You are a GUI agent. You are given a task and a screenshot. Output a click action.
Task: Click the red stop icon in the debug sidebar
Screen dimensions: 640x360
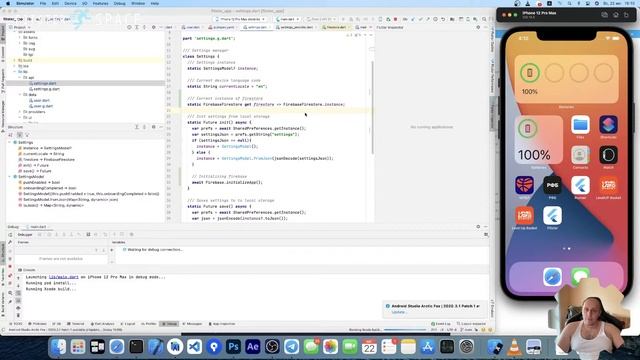tap(10, 267)
